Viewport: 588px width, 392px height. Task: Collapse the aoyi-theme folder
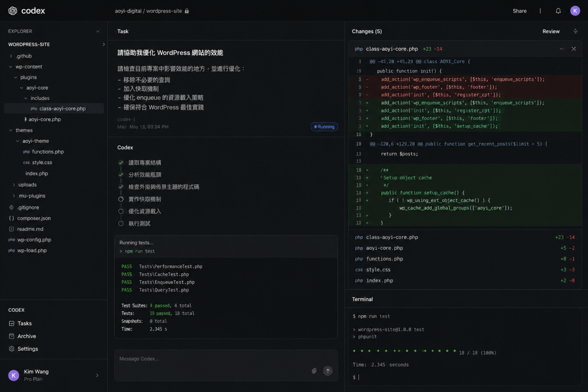click(18, 141)
